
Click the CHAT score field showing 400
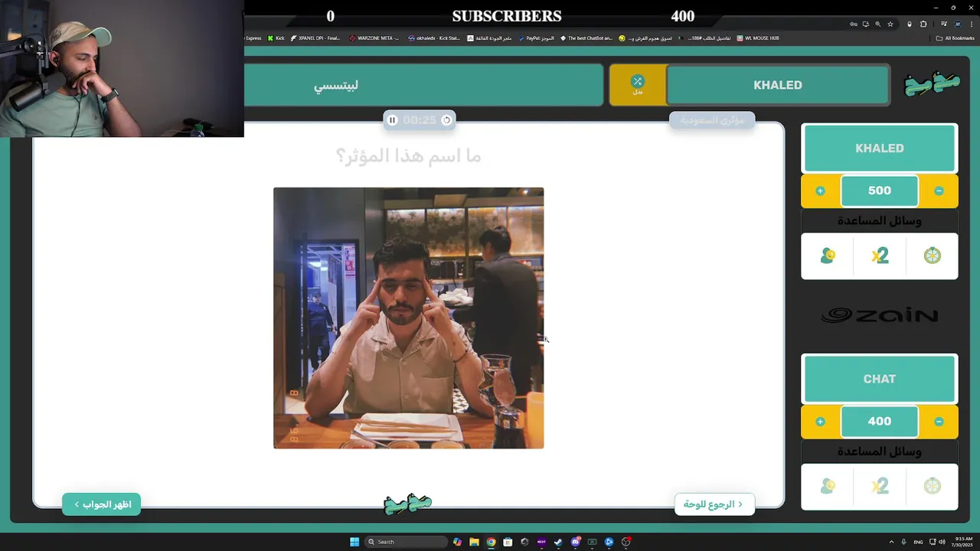(880, 422)
